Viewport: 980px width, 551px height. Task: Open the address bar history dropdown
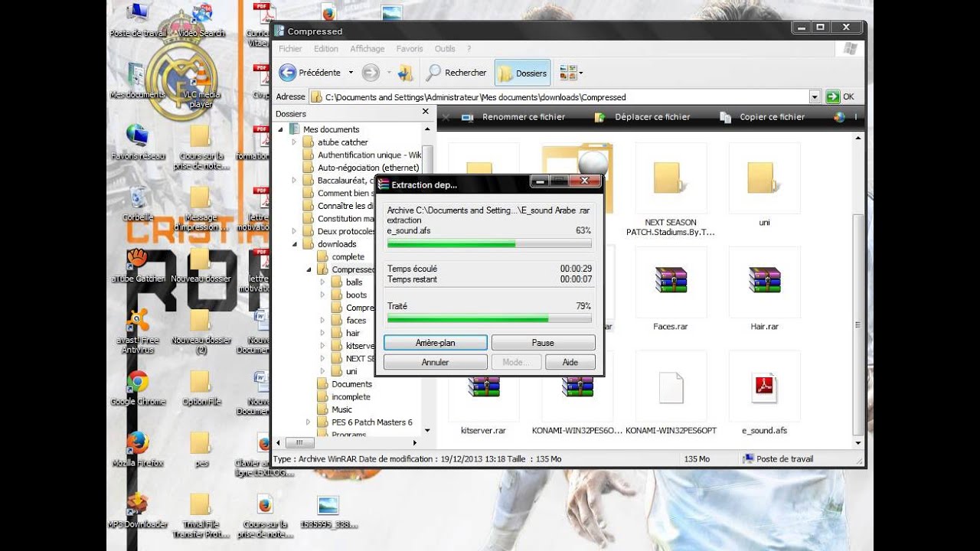coord(815,97)
